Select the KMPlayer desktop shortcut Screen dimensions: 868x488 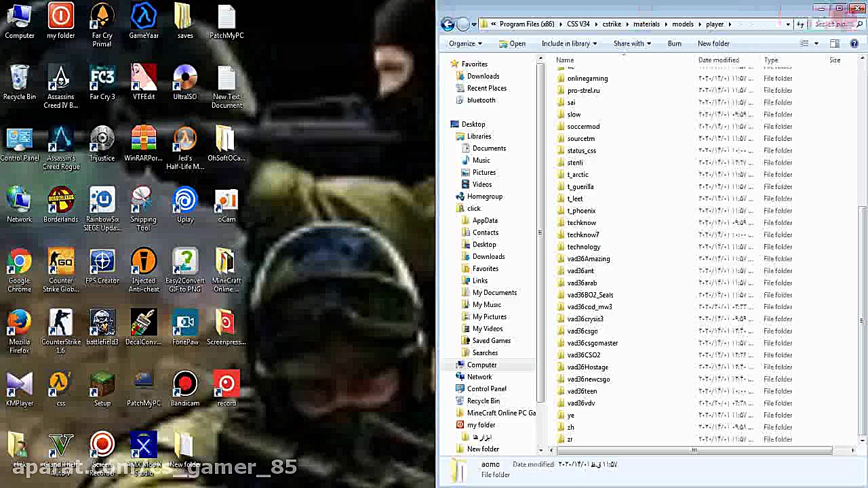tap(20, 389)
